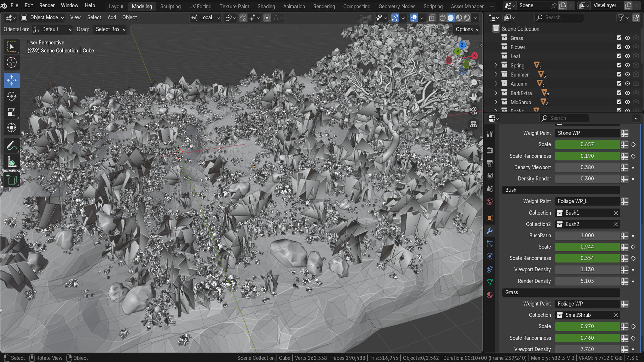
Task: Open the Render menu
Action: click(47, 5)
